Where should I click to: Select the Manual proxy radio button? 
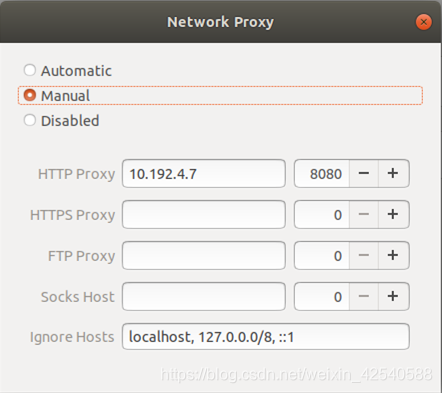click(x=30, y=95)
